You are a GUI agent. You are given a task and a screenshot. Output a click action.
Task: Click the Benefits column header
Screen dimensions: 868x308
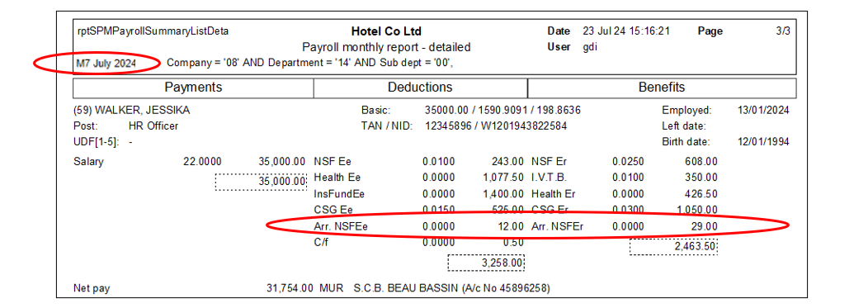coord(662,88)
